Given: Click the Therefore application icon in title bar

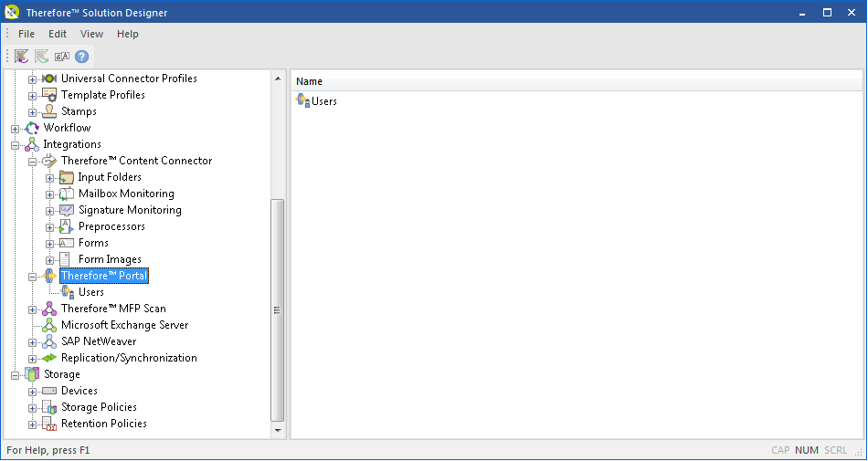Looking at the screenshot, I should pos(12,12).
